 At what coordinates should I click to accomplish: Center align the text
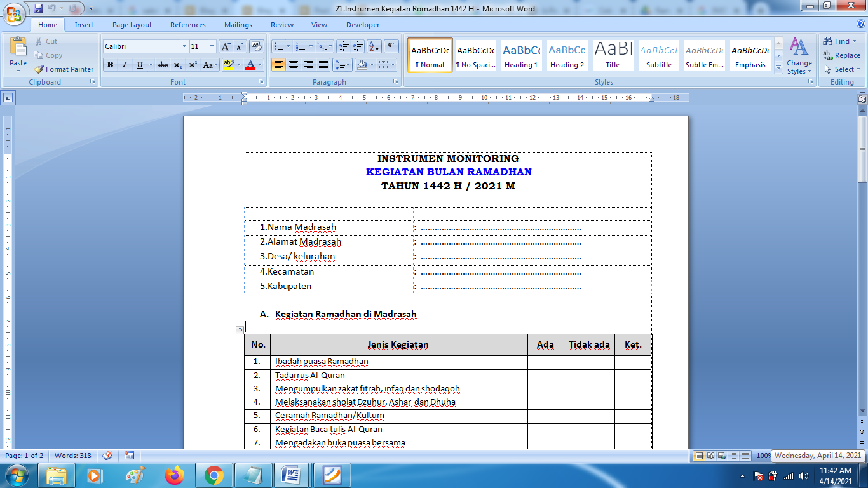point(294,65)
